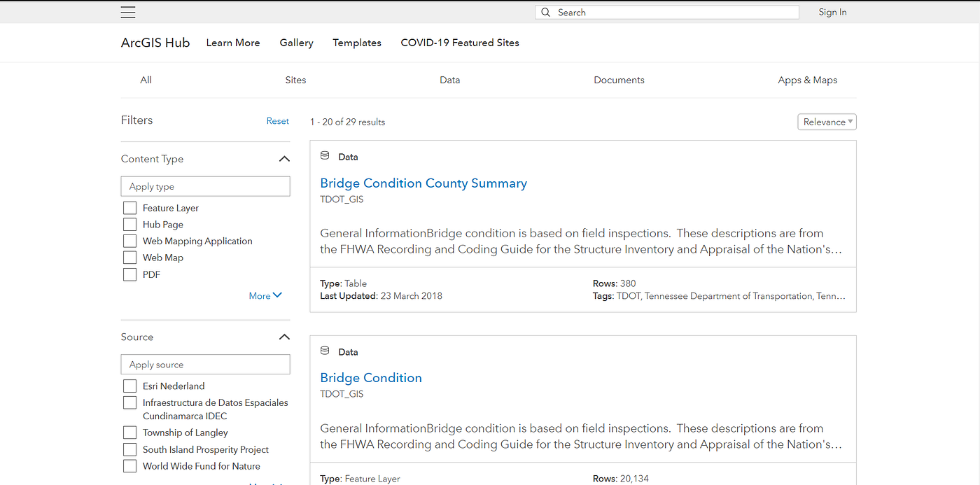Click description text of Bridge Condition County Summary
Viewport: 980px width, 485px height.
(581, 241)
